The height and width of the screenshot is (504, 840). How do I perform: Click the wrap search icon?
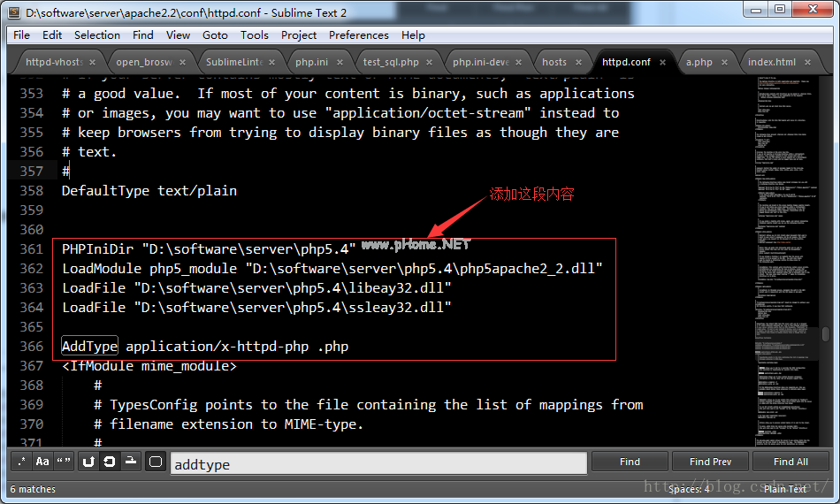110,462
